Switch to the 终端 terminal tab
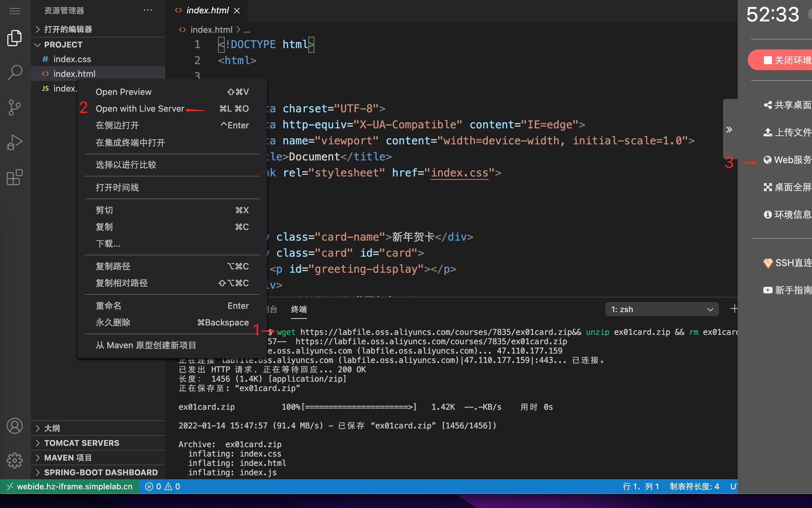The height and width of the screenshot is (508, 812). point(299,309)
